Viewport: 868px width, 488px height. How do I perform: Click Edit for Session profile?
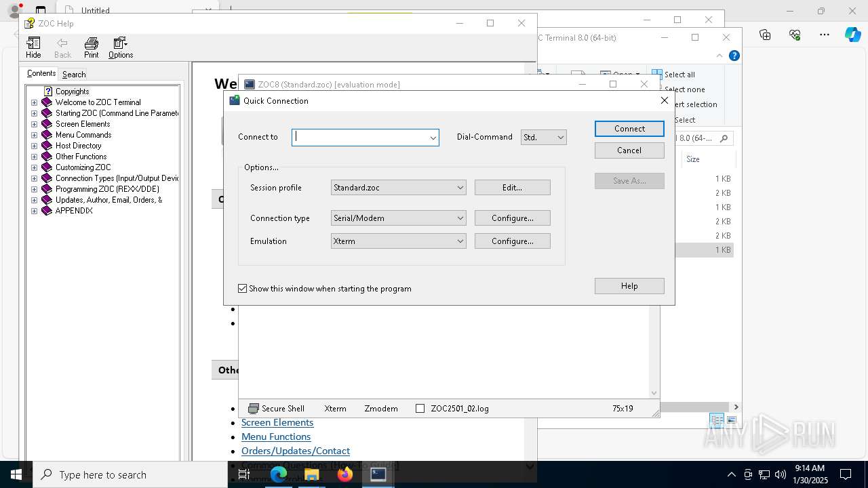coord(512,188)
